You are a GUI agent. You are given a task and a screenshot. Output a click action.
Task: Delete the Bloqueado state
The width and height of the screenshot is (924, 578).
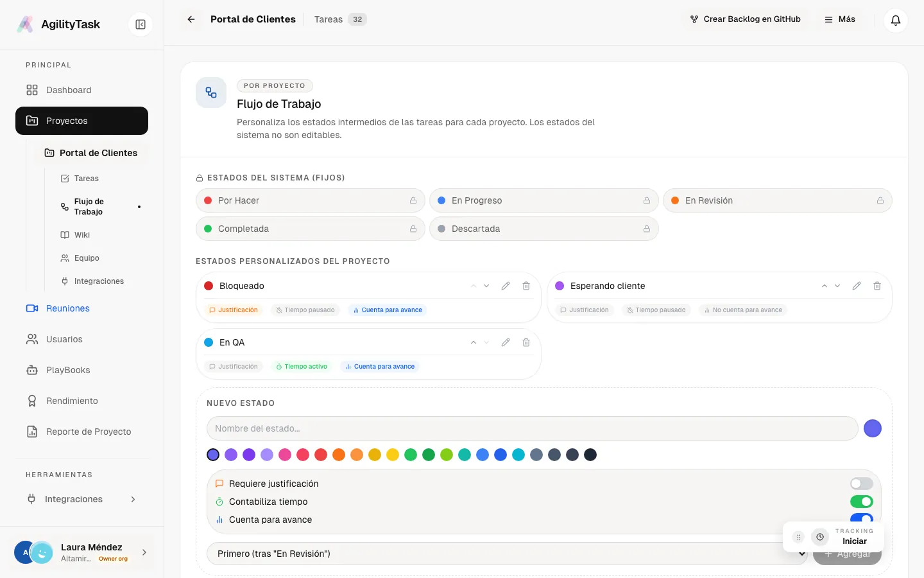point(526,286)
